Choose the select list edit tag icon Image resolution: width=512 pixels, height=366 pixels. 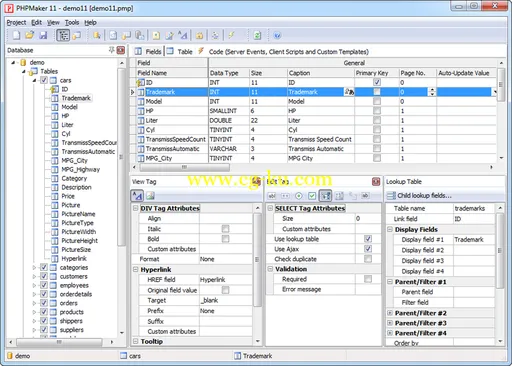[x=326, y=196]
